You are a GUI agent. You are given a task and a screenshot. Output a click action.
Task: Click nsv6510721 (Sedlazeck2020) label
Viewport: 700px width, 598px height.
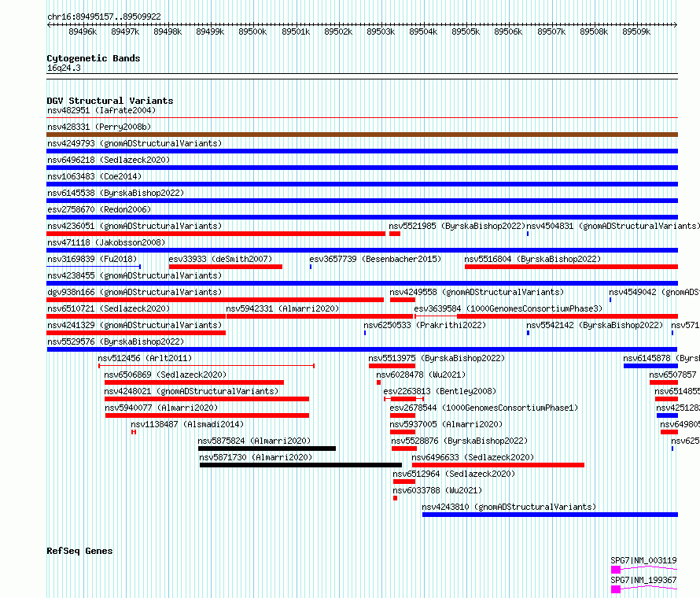click(109, 308)
